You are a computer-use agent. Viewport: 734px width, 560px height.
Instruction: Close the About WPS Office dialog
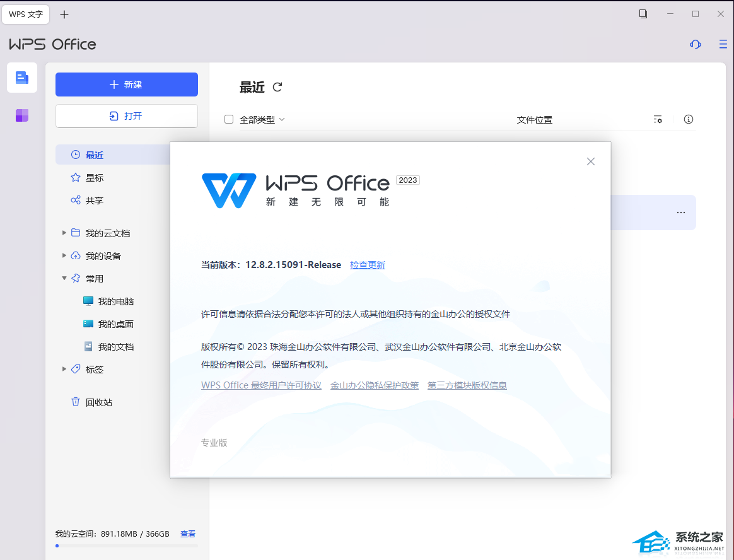pos(591,161)
